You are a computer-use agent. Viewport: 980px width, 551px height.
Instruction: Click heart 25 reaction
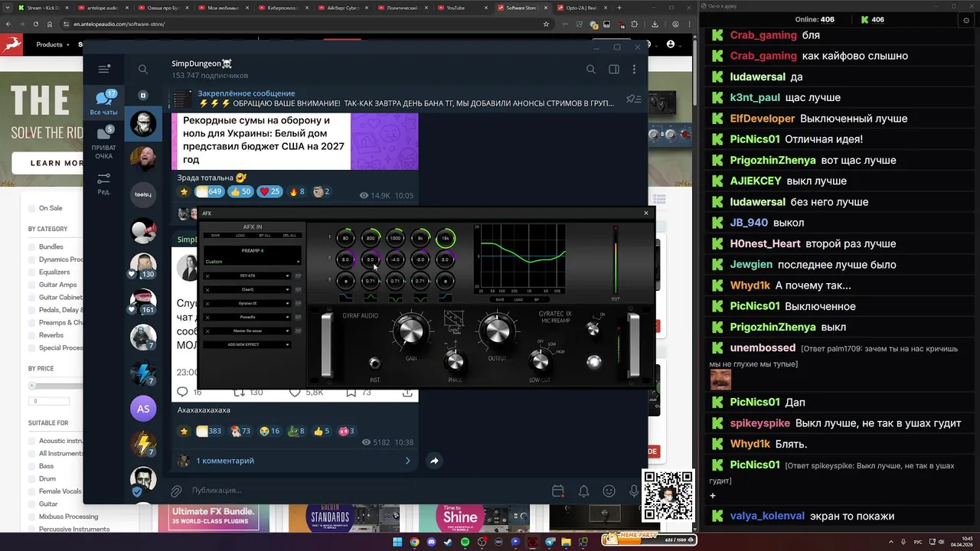[x=269, y=191]
